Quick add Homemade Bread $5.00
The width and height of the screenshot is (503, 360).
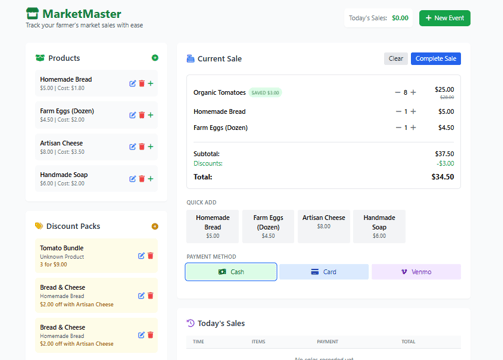coord(213,226)
